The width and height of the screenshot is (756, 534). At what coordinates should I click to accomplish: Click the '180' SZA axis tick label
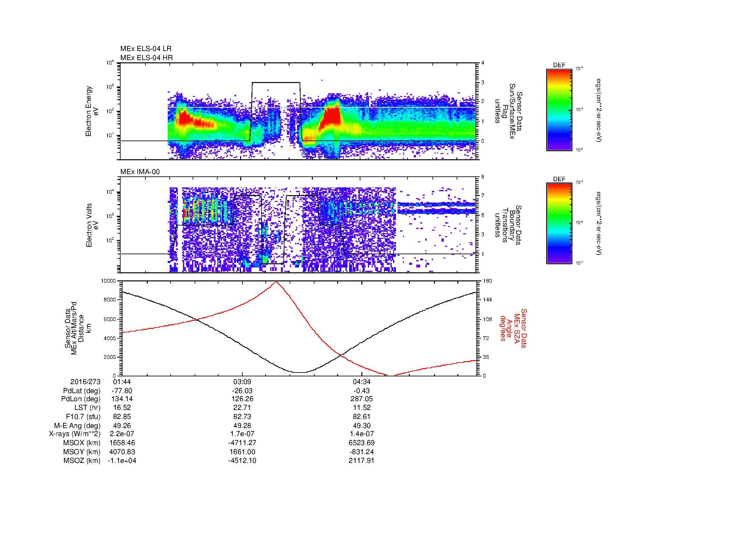click(488, 281)
